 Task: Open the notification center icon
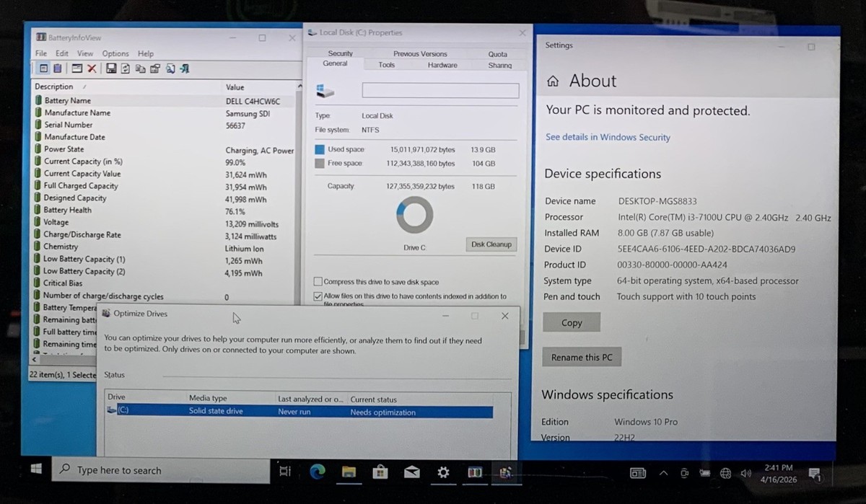click(815, 474)
